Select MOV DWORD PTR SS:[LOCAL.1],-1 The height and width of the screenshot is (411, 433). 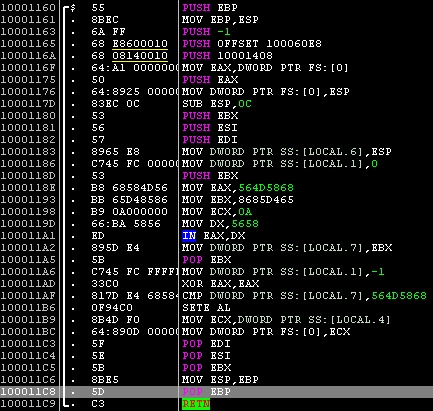click(283, 272)
